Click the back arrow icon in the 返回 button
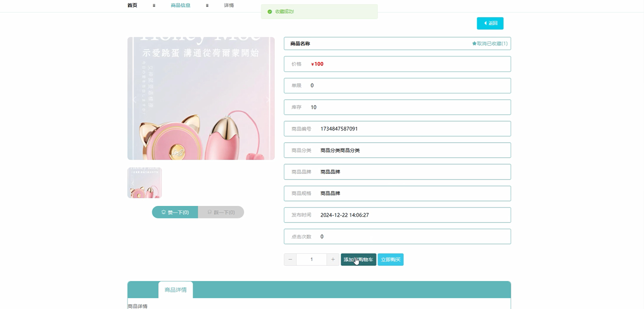 485,23
